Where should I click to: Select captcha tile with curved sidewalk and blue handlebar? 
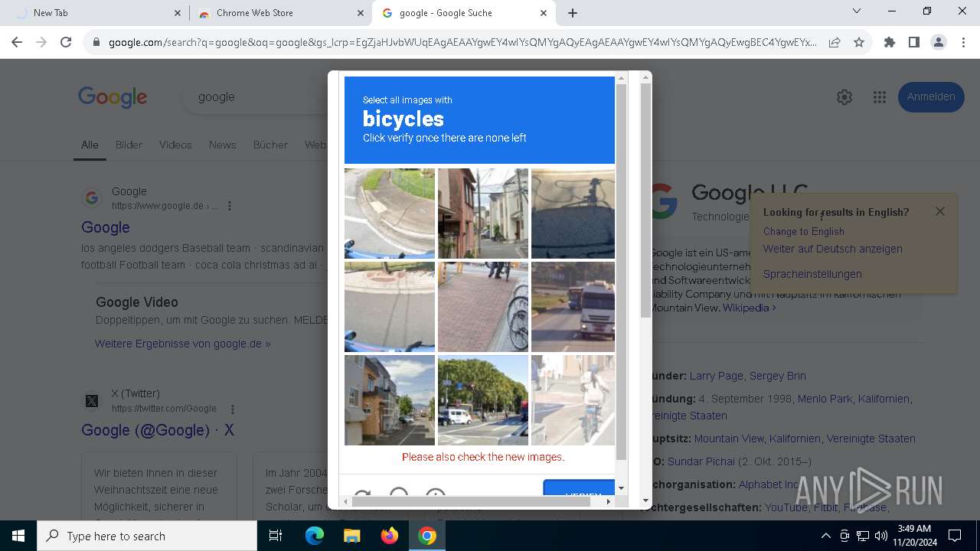(x=390, y=214)
